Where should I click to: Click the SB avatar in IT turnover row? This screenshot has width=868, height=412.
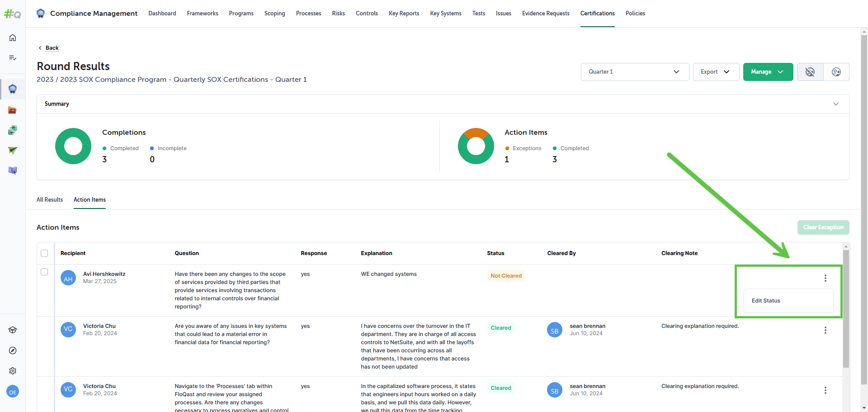(555, 330)
